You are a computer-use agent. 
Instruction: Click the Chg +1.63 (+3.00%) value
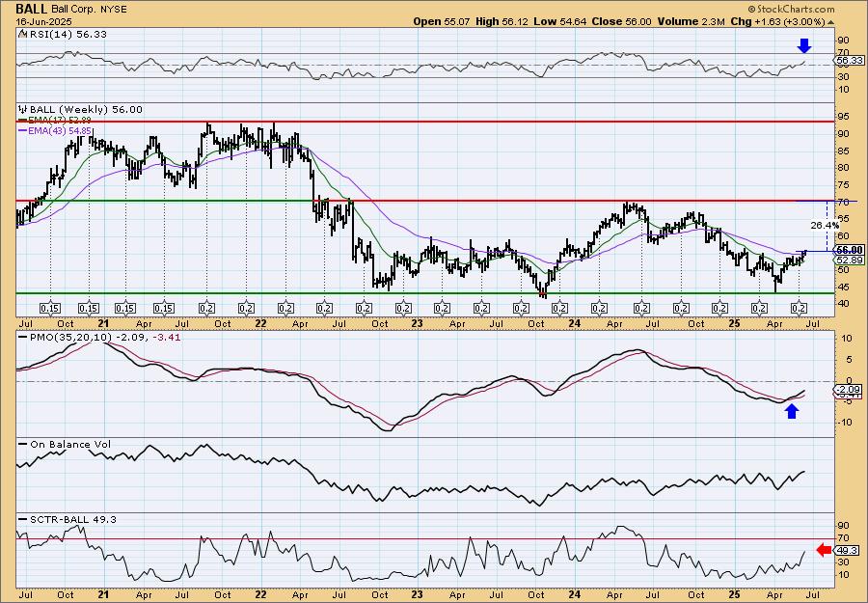coord(777,21)
